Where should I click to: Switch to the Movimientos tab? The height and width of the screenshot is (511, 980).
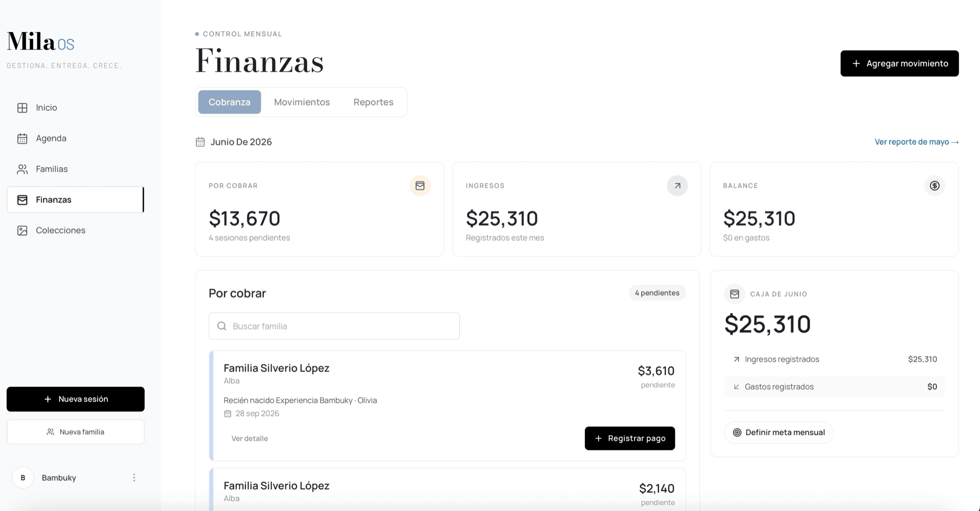click(302, 102)
